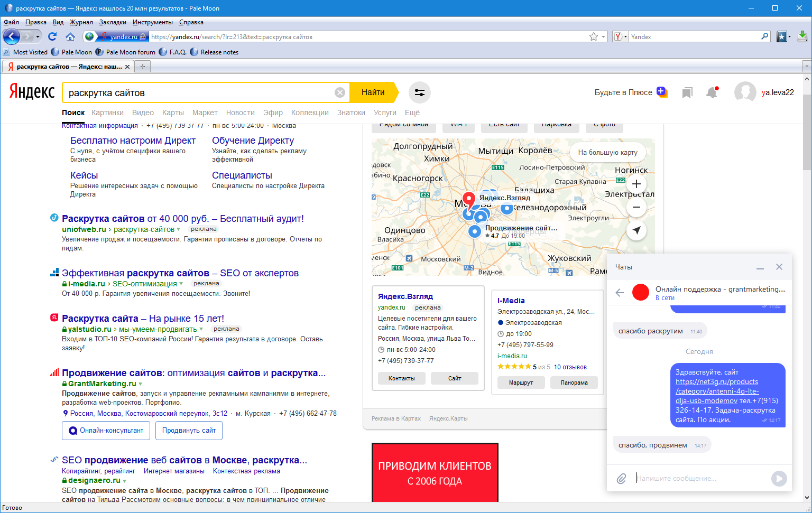Open the search engine selector dropdown
The height and width of the screenshot is (513, 812).
click(x=621, y=36)
